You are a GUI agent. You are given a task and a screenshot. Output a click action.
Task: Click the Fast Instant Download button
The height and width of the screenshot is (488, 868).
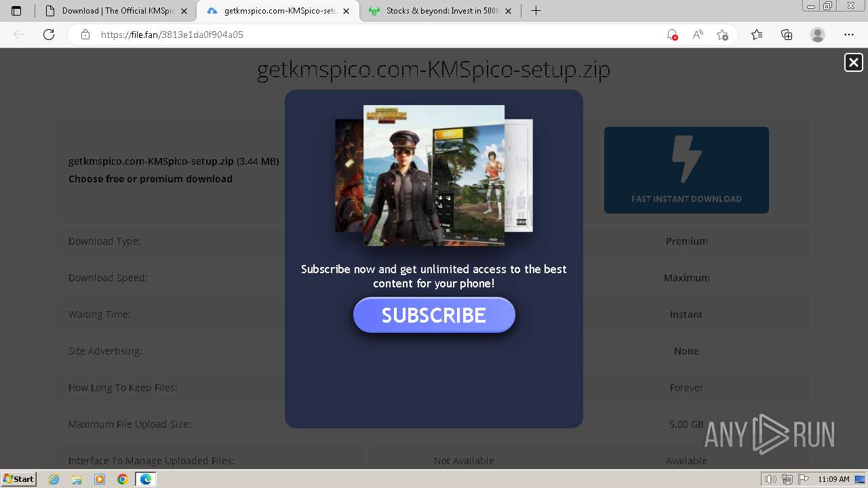click(686, 170)
